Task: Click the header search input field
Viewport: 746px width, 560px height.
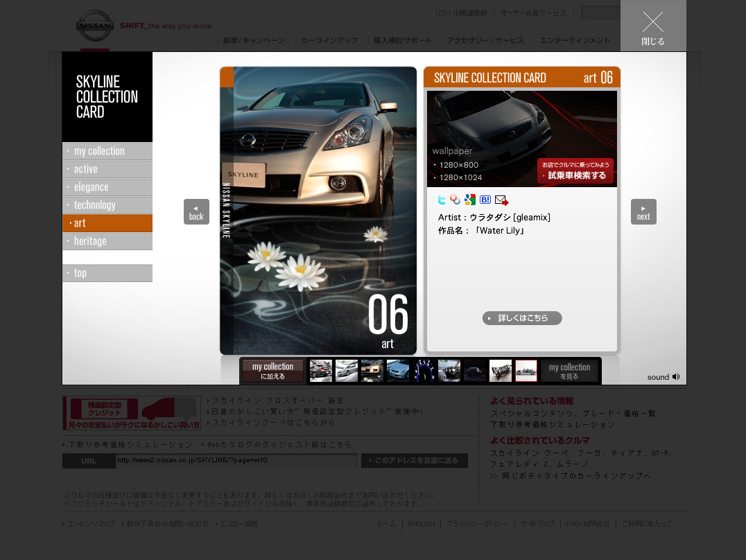Action: [x=600, y=13]
